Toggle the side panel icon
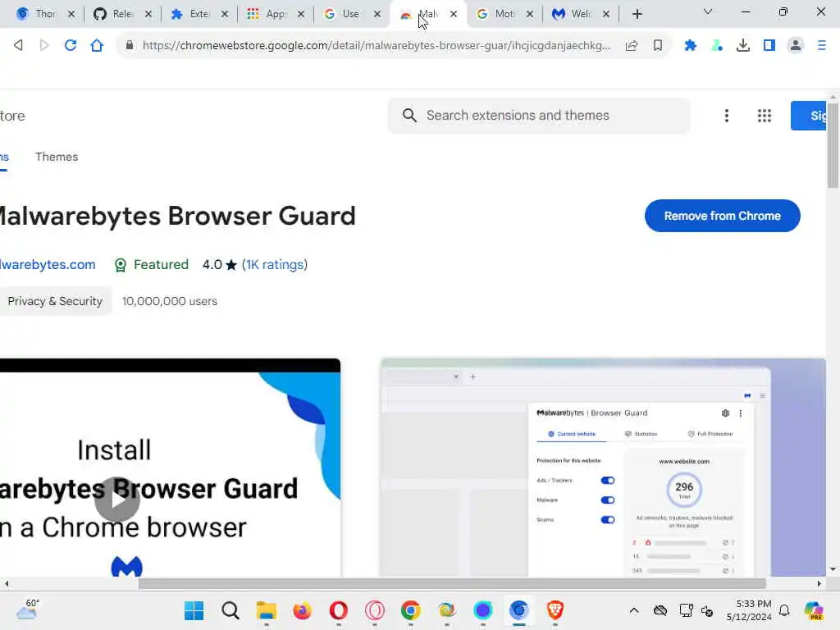 pyautogui.click(x=769, y=46)
